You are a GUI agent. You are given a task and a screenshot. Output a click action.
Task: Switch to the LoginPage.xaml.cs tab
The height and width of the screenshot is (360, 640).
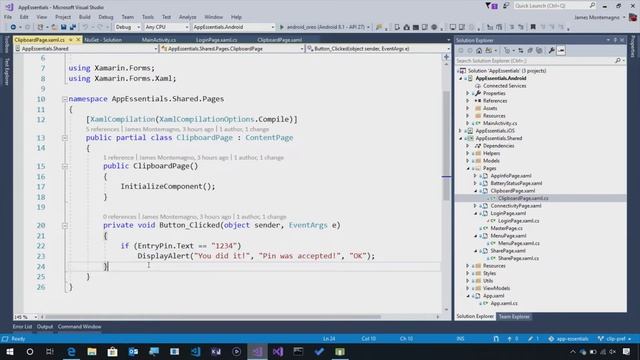[216, 40]
